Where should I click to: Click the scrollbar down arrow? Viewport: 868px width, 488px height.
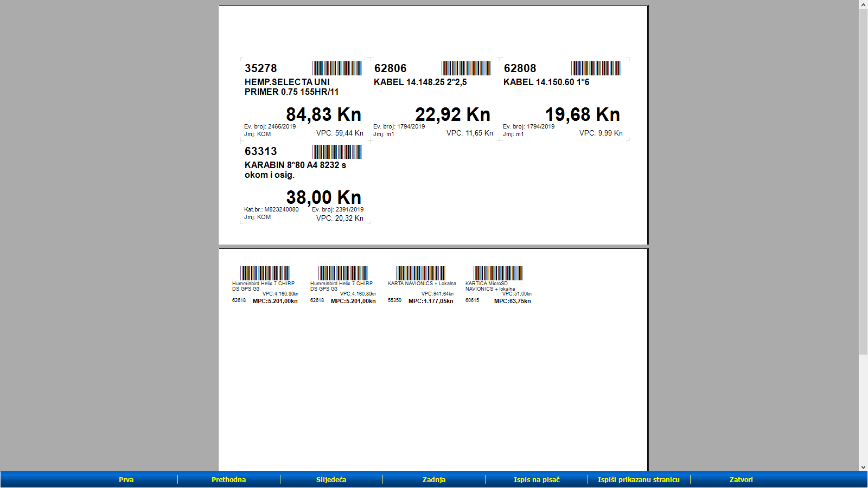(863, 467)
